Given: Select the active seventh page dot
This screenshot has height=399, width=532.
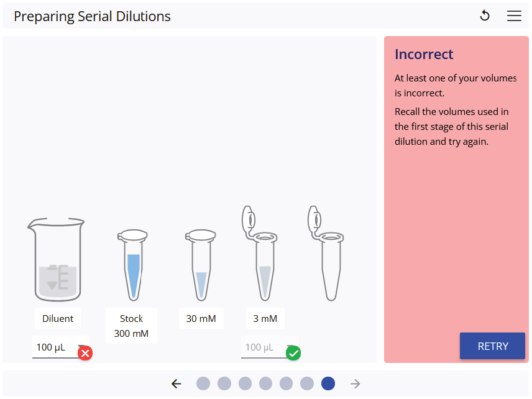Looking at the screenshot, I should pos(328,383).
